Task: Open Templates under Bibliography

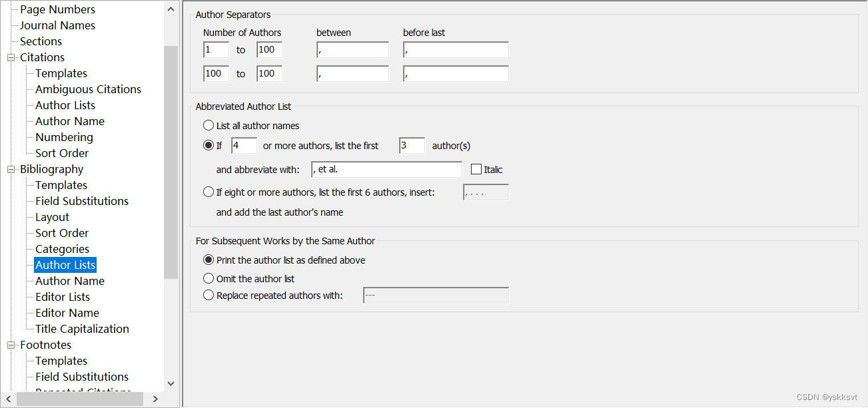Action: click(61, 185)
